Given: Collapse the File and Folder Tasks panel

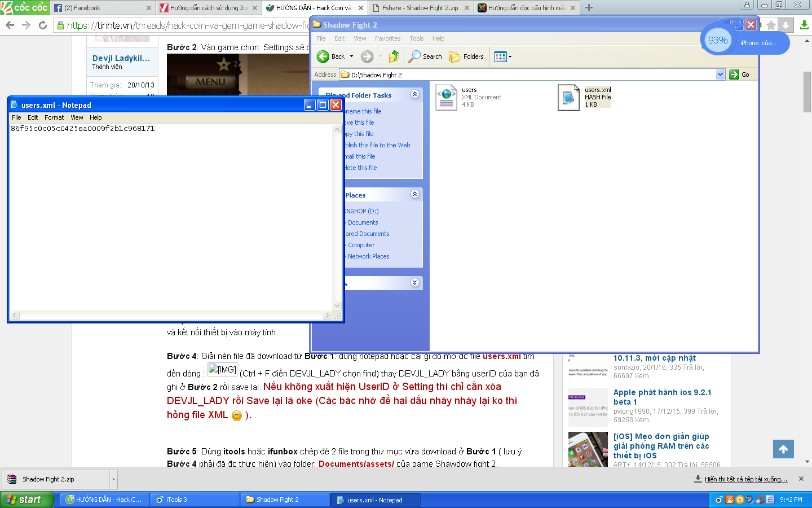Looking at the screenshot, I should (415, 94).
